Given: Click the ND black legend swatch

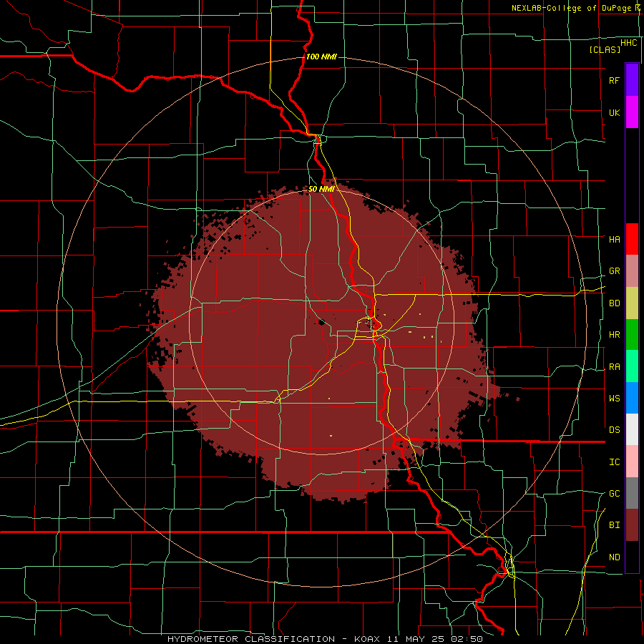Looking at the screenshot, I should (632, 557).
